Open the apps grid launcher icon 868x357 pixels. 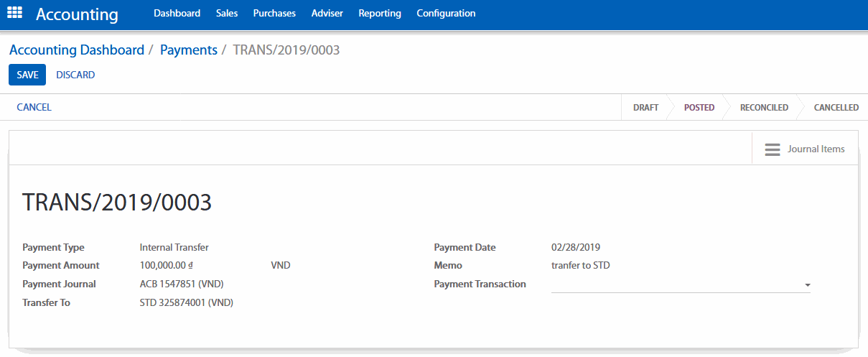point(14,13)
